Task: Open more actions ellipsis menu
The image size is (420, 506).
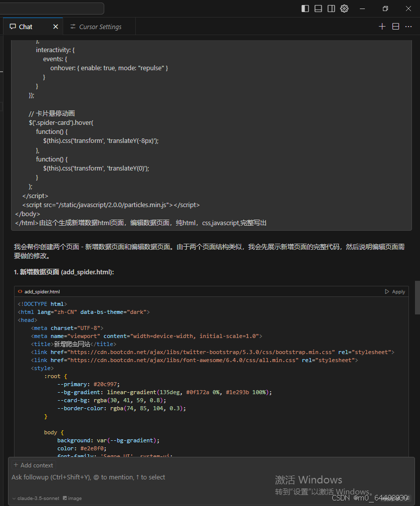Action: click(408, 27)
